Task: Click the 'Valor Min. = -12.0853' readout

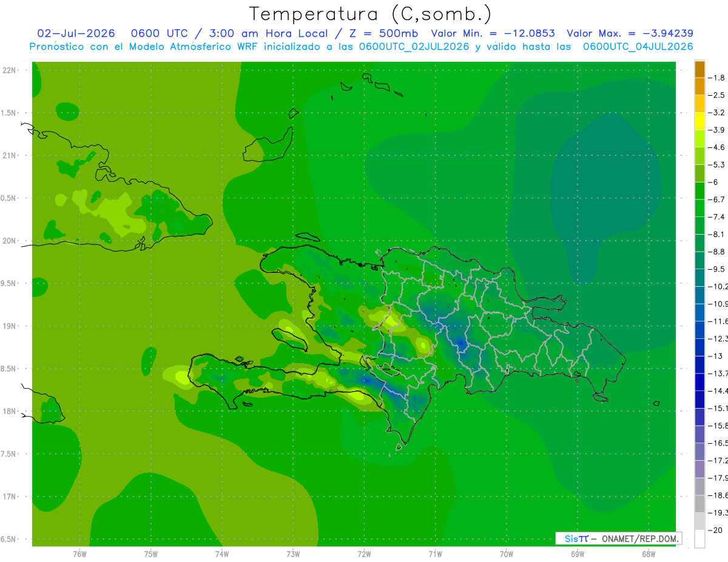Action: pyautogui.click(x=494, y=34)
